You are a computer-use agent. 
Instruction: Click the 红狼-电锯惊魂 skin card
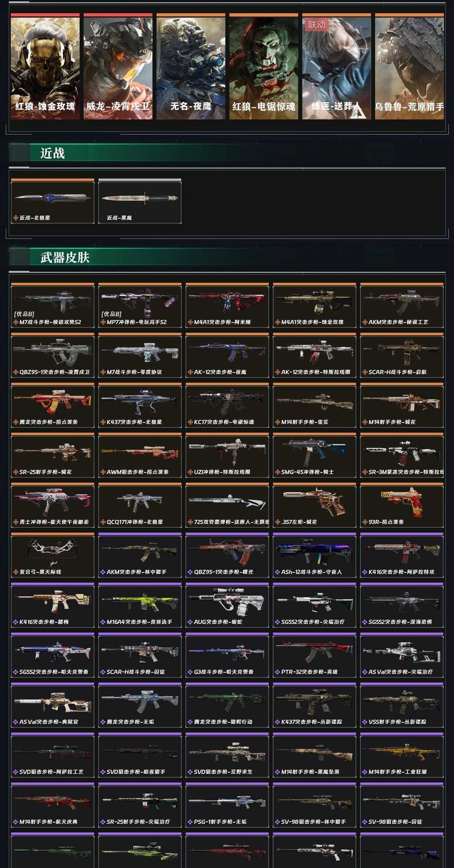coord(264,66)
